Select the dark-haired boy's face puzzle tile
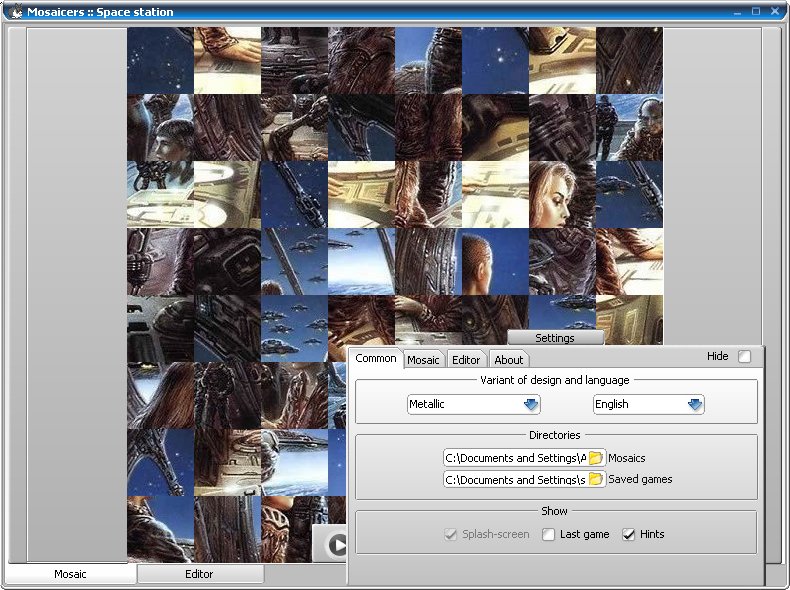Screen dimensions: 790x590 pos(160,127)
